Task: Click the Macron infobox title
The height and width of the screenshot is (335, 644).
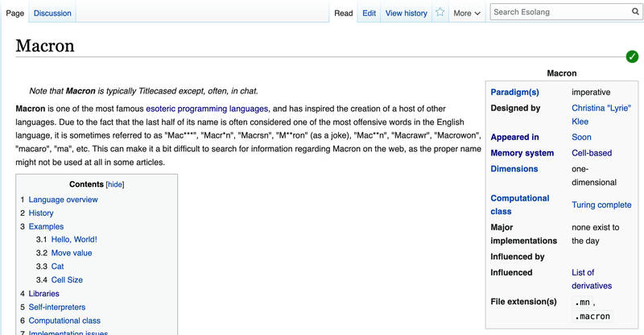Action: pos(561,73)
